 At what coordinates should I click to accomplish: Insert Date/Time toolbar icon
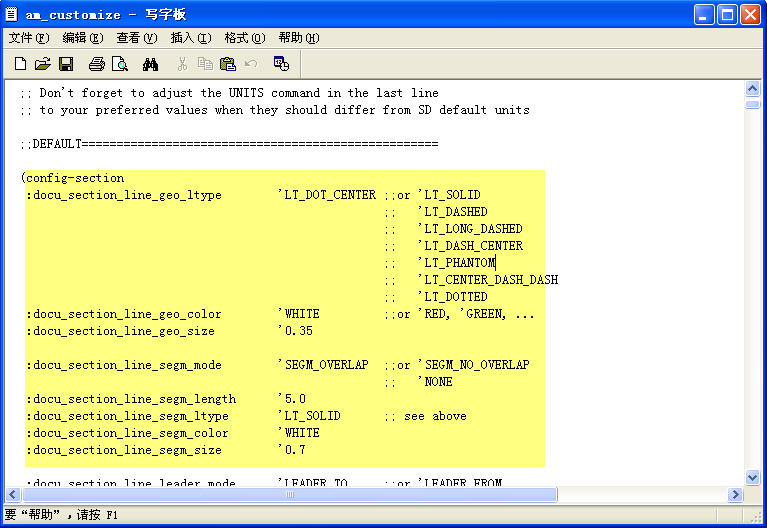(x=281, y=64)
